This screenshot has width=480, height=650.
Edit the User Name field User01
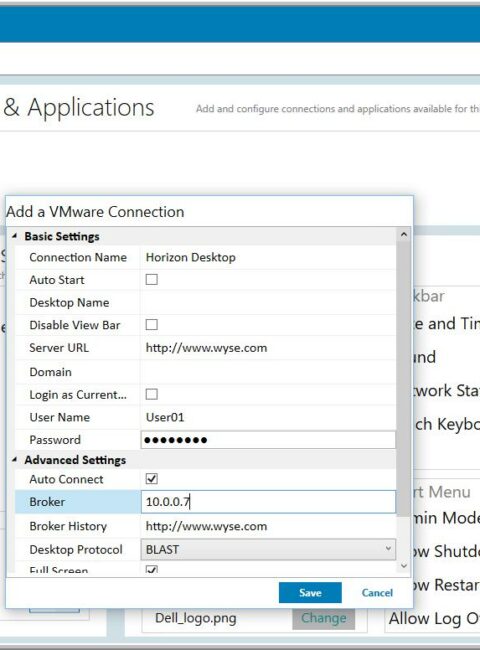point(268,417)
